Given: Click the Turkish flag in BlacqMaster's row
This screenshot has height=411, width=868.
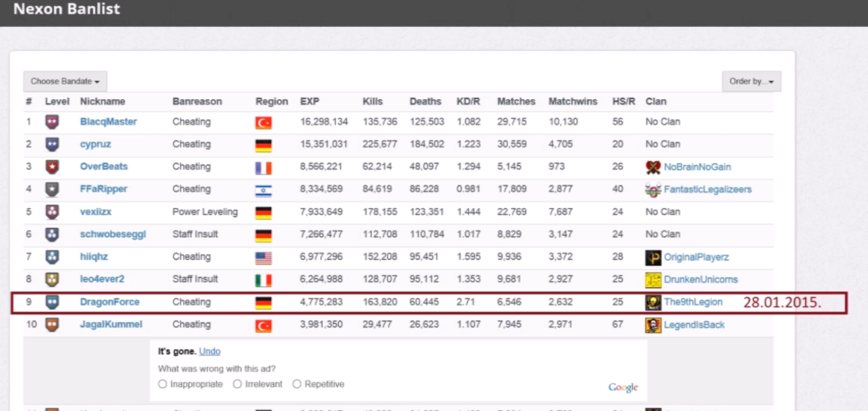Looking at the screenshot, I should [264, 123].
